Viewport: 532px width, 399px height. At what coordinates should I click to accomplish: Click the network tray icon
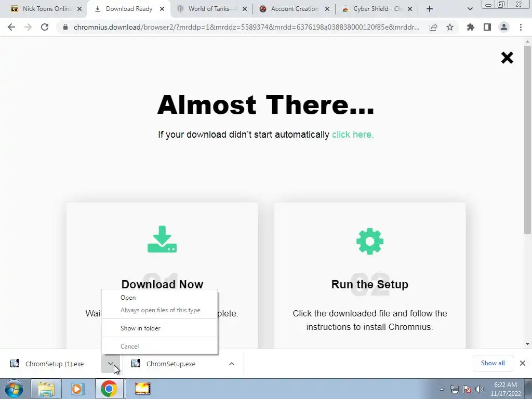pos(454,390)
